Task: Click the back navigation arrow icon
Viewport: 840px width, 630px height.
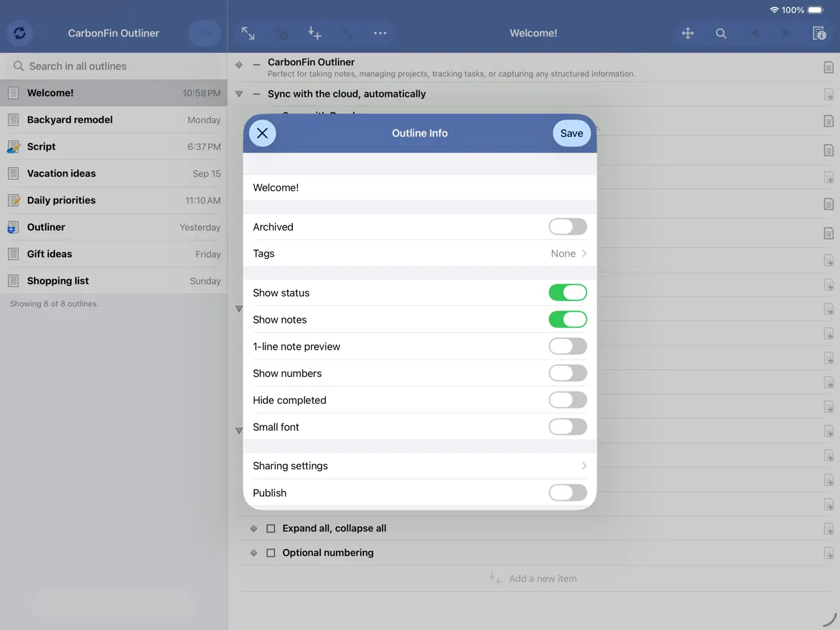Action: pos(753,33)
